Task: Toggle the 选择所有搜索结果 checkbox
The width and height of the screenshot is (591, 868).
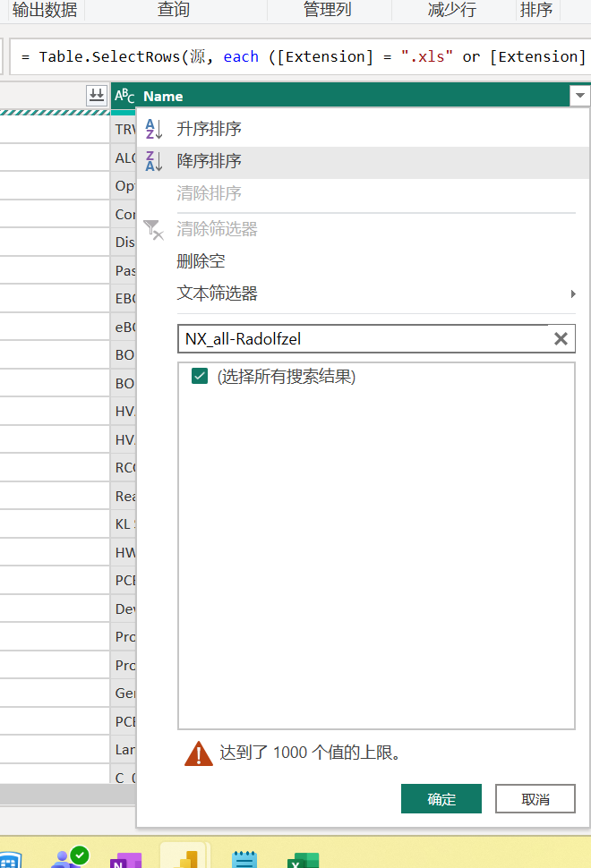Action: 200,377
